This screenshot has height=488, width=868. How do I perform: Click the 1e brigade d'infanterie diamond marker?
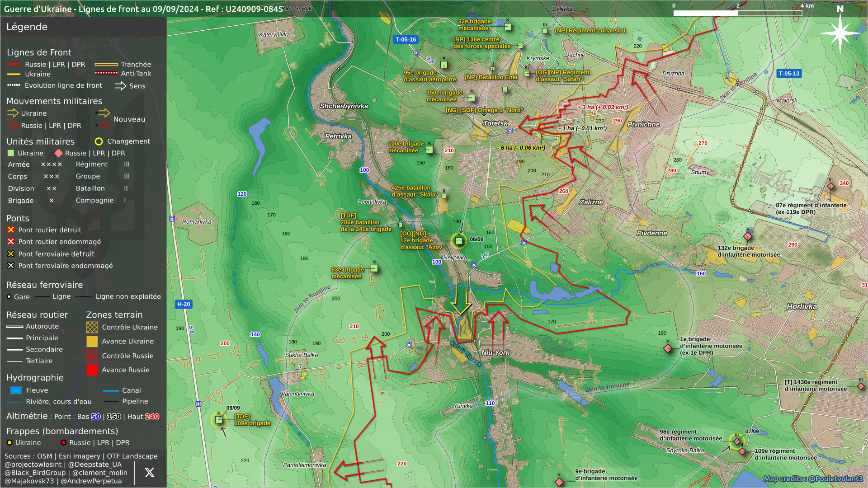coord(668,348)
